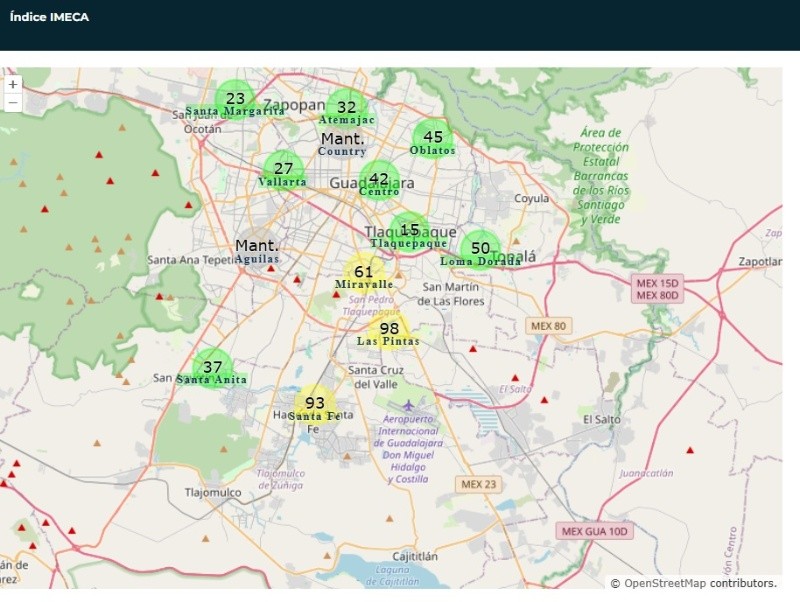
Task: Open the Centro station marker showing 42
Action: coord(379,180)
